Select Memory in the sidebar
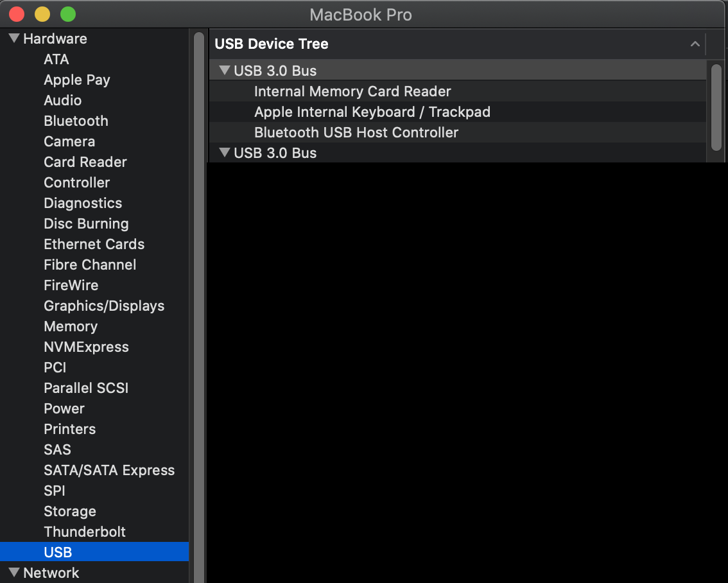Screen dimensions: 728x583 coord(71,326)
